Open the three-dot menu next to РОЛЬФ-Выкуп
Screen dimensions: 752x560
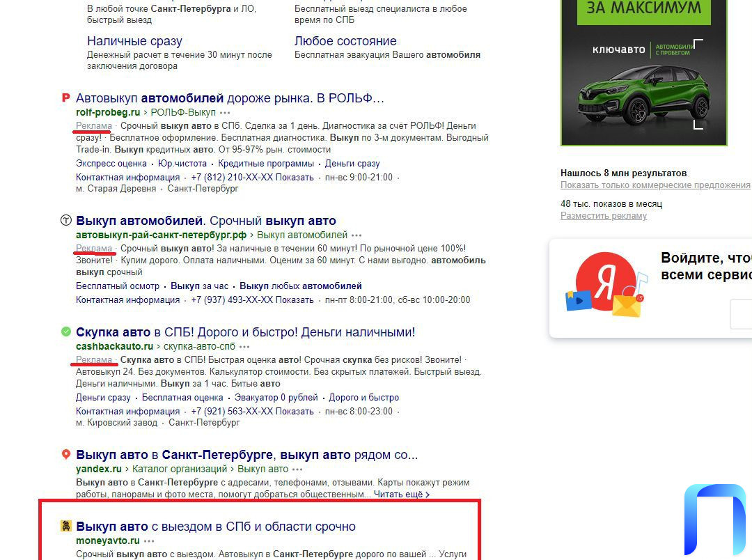(x=224, y=113)
